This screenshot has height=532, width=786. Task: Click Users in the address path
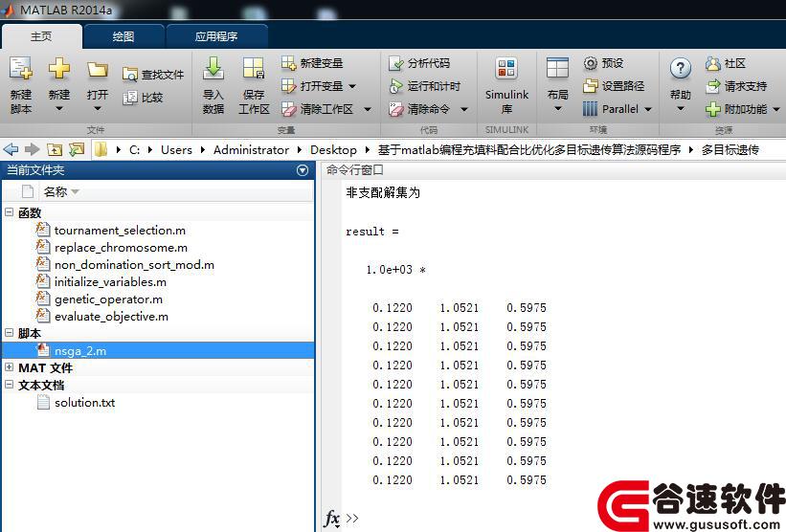pos(176,150)
